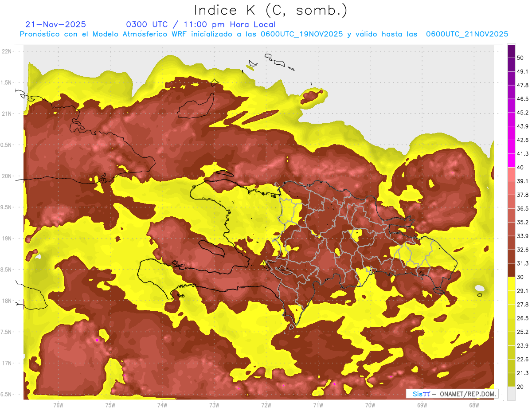Viewport: 532px width, 411px height.
Task: Click the colorbar value "31.3"
Action: (x=522, y=263)
